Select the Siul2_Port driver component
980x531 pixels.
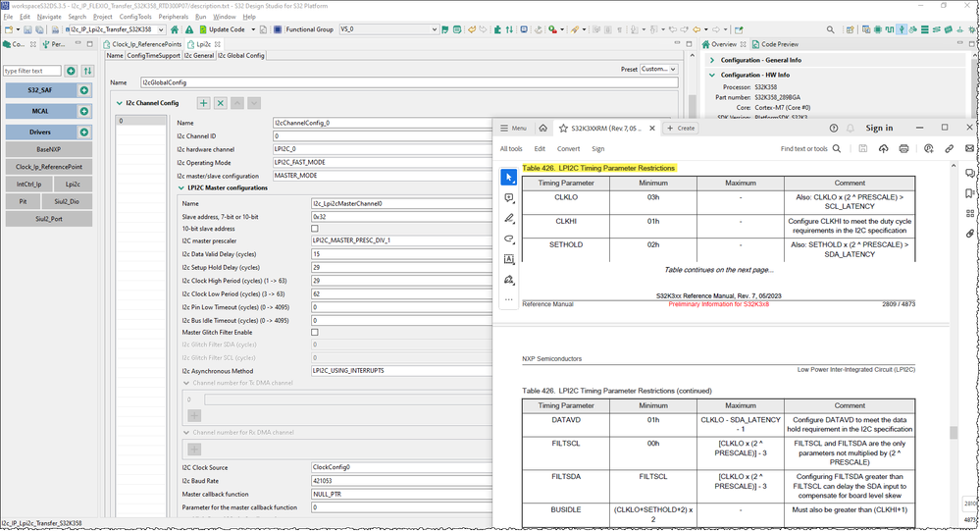pyautogui.click(x=49, y=219)
